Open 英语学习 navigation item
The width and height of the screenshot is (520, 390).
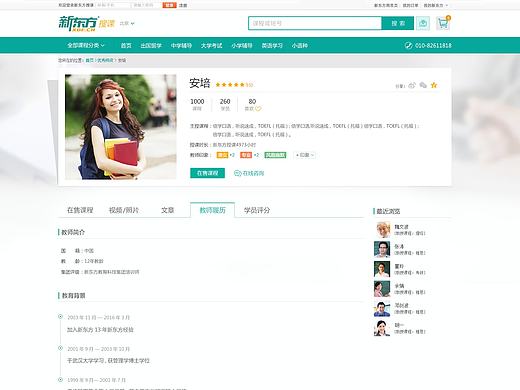coord(272,45)
